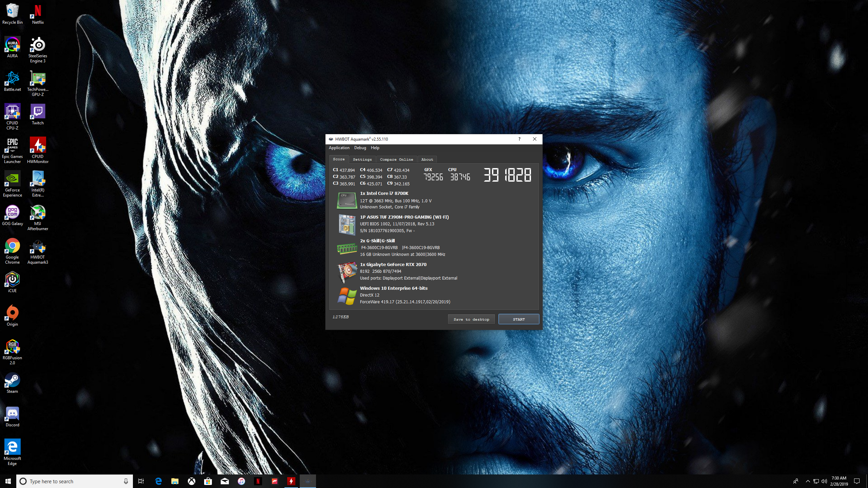The image size is (868, 488).
Task: Click the microphone icon in search box
Action: click(x=126, y=481)
